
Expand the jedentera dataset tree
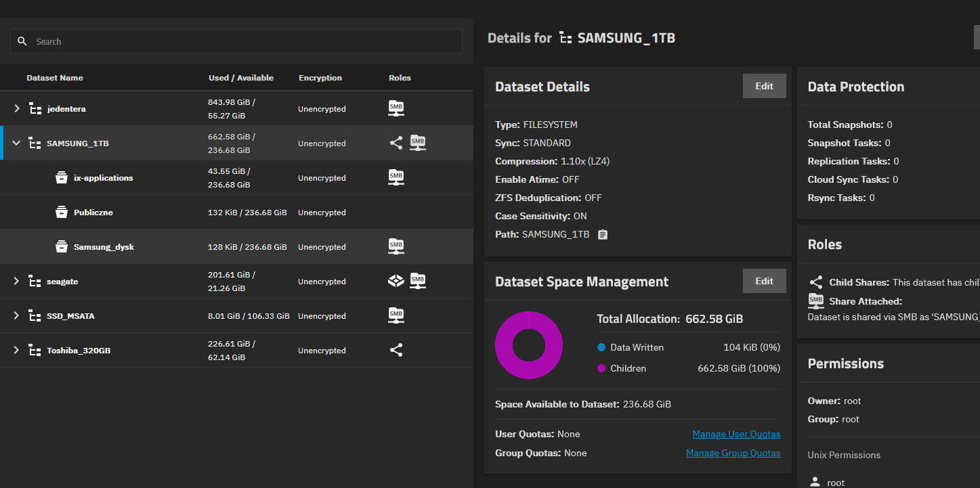point(16,108)
